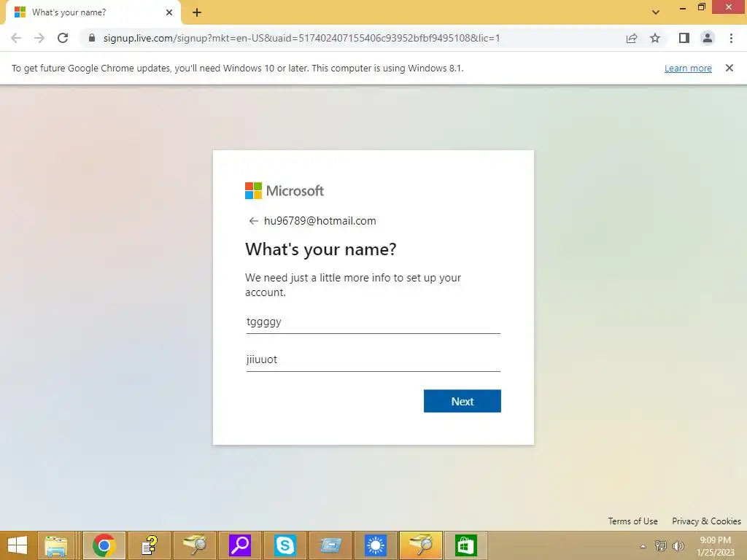The width and height of the screenshot is (747, 560).
Task: Open the purple search app in taskbar
Action: (x=239, y=545)
